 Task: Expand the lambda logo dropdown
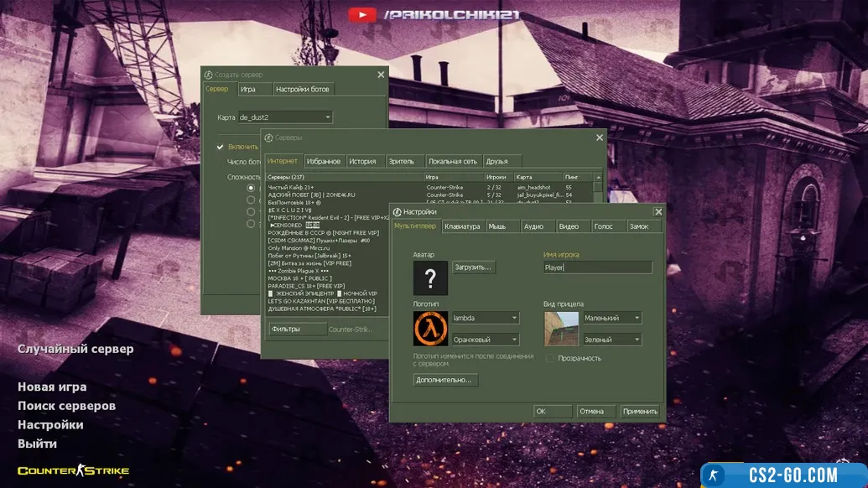click(x=485, y=318)
